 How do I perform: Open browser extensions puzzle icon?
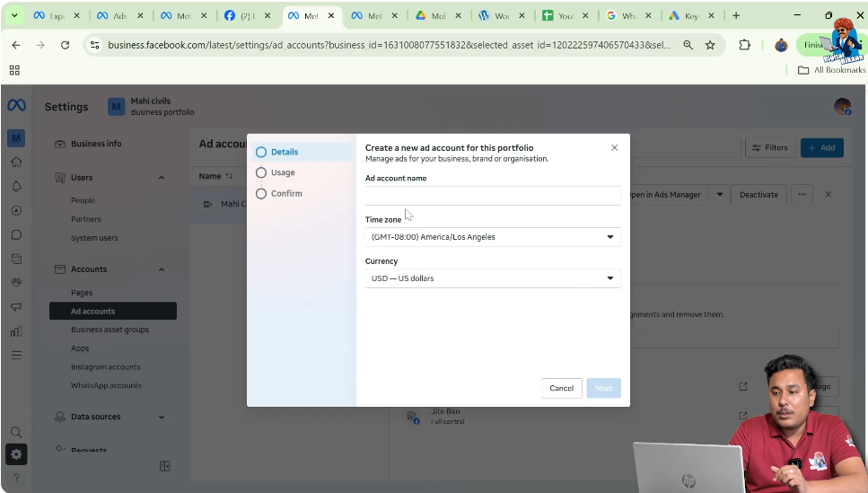[x=744, y=45]
